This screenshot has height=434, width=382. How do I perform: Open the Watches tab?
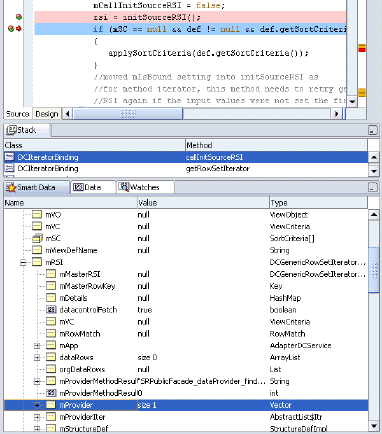145,187
